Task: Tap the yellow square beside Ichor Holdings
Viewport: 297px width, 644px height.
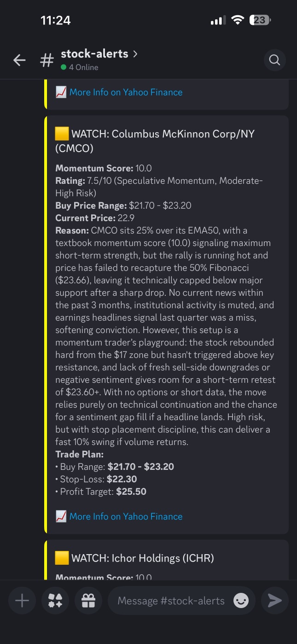Action: (x=62, y=558)
